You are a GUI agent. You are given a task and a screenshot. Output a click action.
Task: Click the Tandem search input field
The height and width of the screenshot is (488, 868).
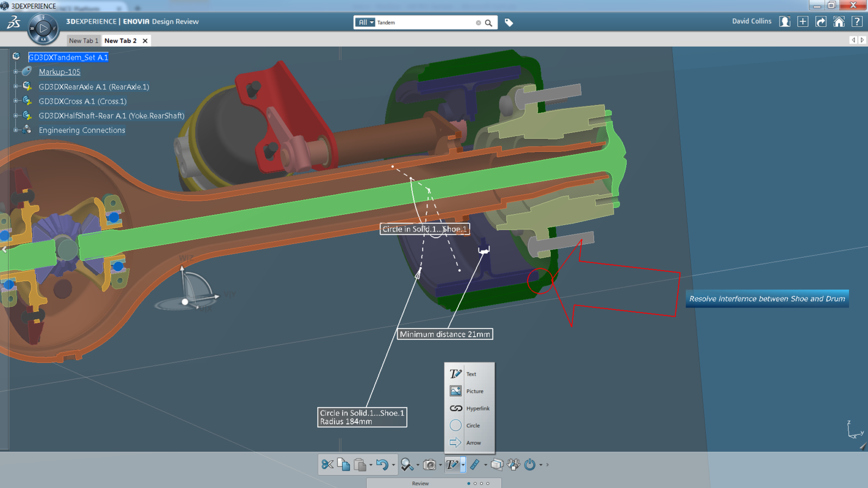[x=423, y=23]
